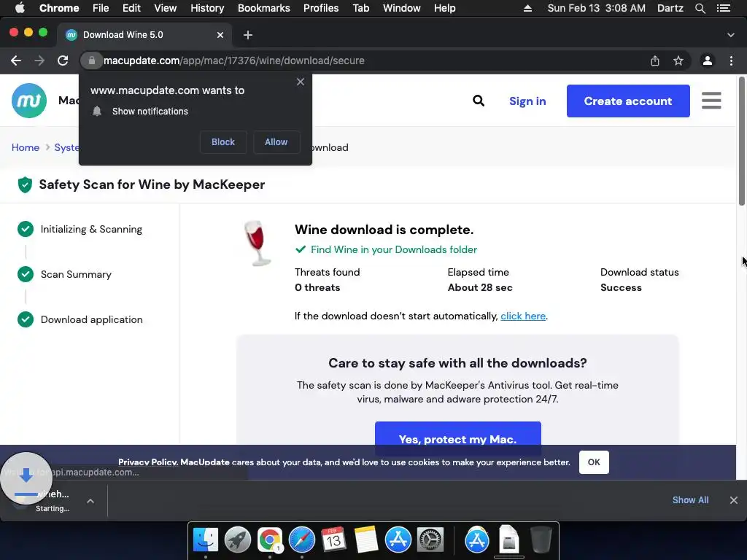Open the Privacy Policy link
This screenshot has width=747, height=560.
(148, 462)
